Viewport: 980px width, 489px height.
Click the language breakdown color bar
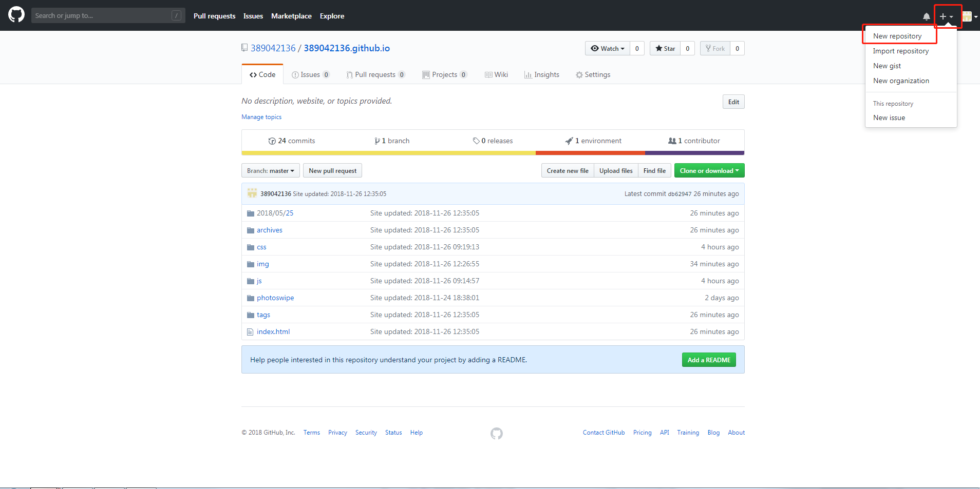click(493, 153)
